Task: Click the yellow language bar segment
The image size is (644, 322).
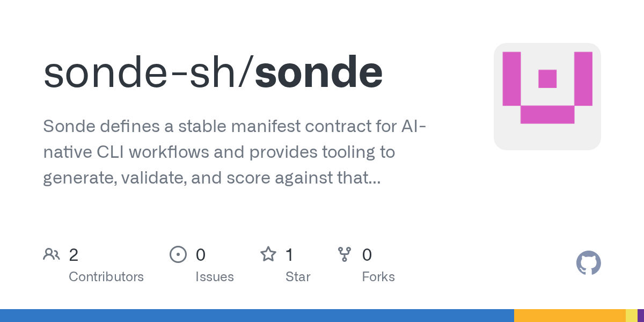Action: 631,316
